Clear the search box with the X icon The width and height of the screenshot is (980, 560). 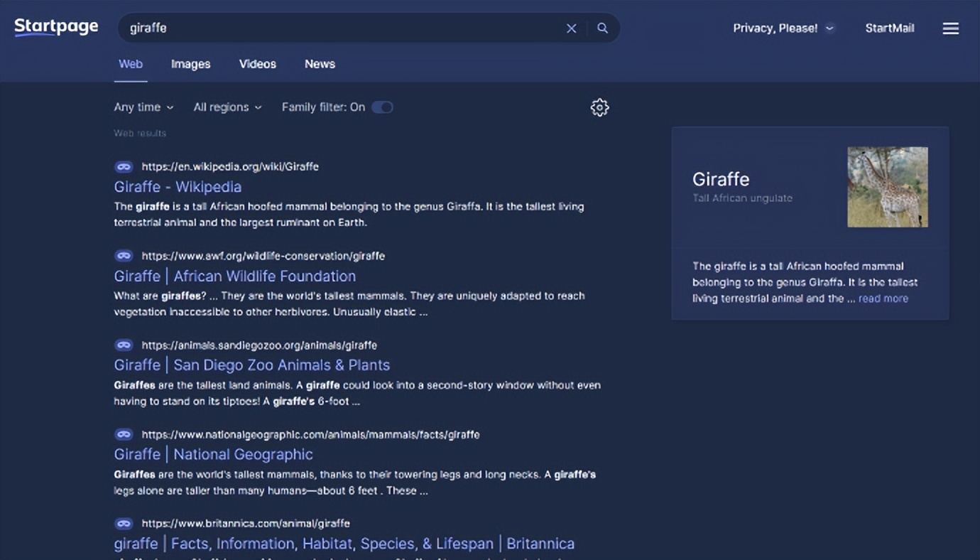(571, 28)
